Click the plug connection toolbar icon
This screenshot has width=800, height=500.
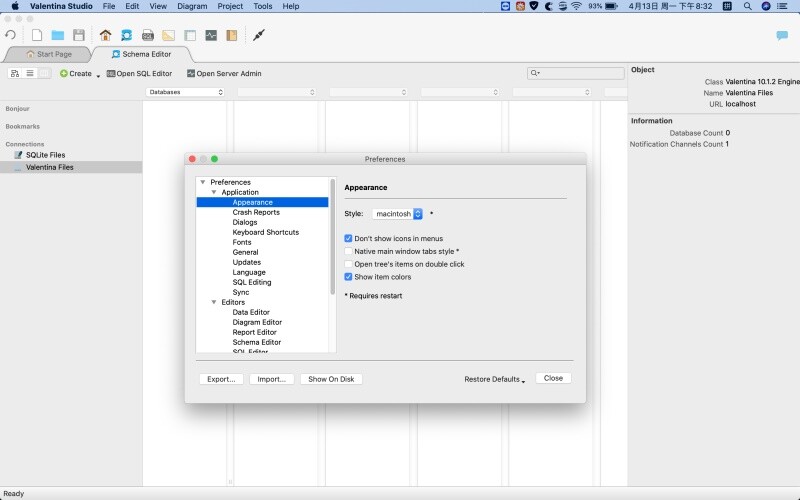tap(259, 35)
